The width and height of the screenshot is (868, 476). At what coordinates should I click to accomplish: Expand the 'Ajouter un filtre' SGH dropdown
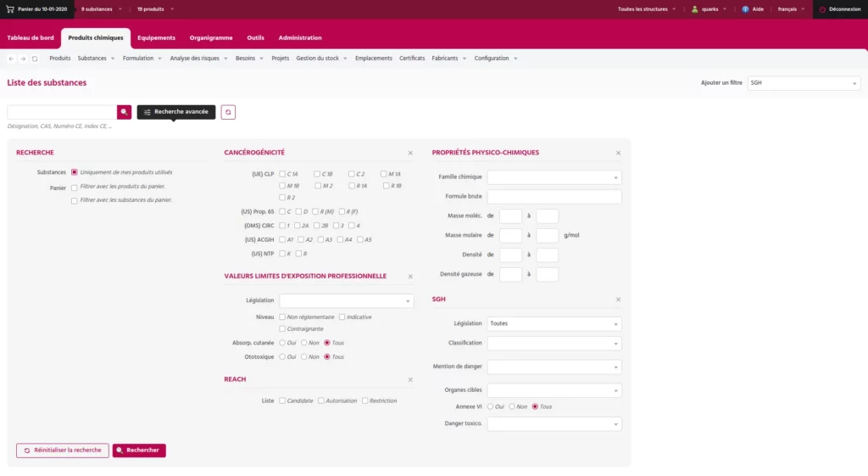803,83
